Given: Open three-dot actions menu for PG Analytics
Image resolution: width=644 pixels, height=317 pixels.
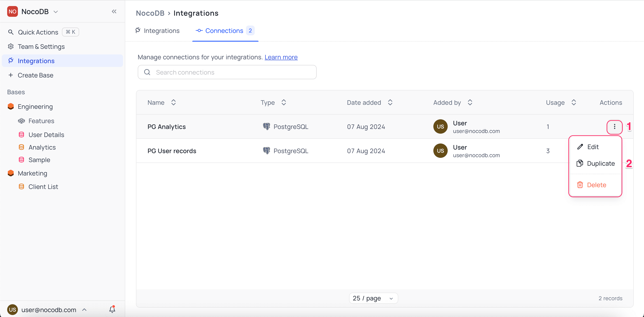Looking at the screenshot, I should 614,127.
